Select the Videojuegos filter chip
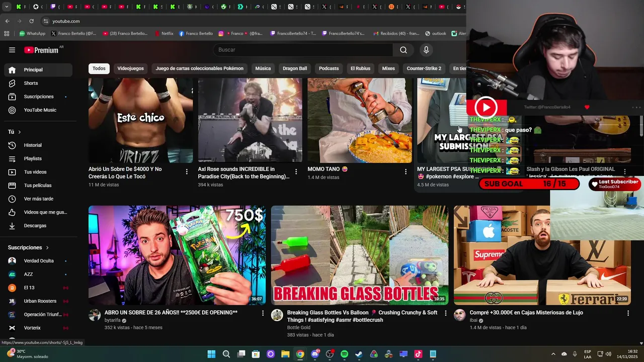This screenshot has width=644, height=362. point(130,68)
